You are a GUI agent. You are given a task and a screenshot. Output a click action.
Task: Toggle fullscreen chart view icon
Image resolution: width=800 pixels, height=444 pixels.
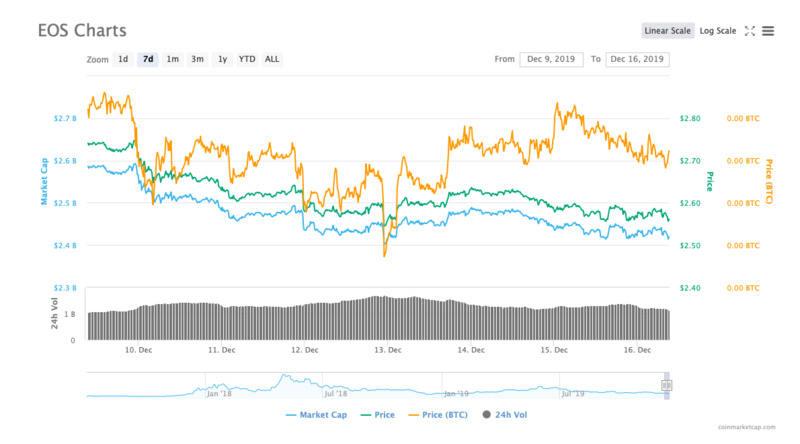749,31
